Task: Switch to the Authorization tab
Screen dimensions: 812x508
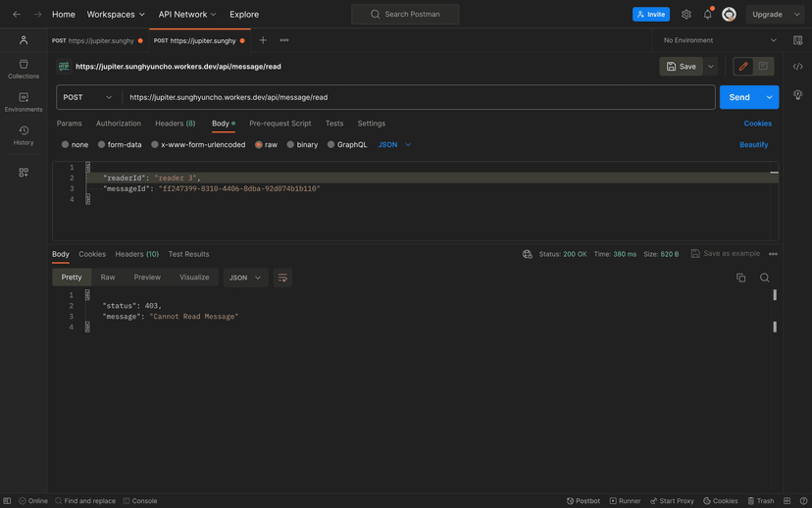Action: click(x=119, y=124)
